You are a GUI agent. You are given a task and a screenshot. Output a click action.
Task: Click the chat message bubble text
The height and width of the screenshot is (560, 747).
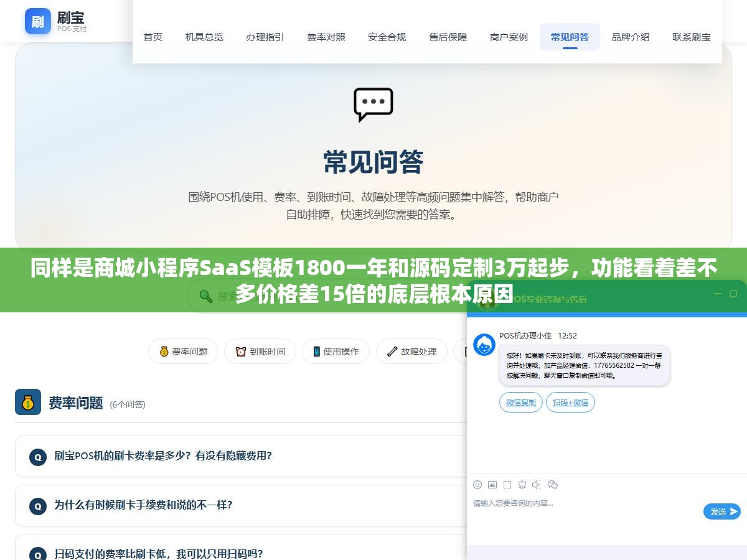point(584,365)
